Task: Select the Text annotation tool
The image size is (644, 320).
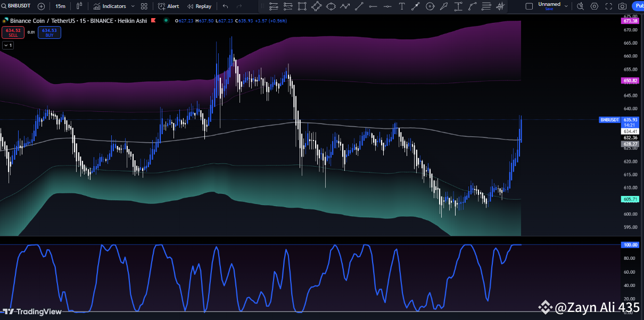Action: click(x=401, y=6)
